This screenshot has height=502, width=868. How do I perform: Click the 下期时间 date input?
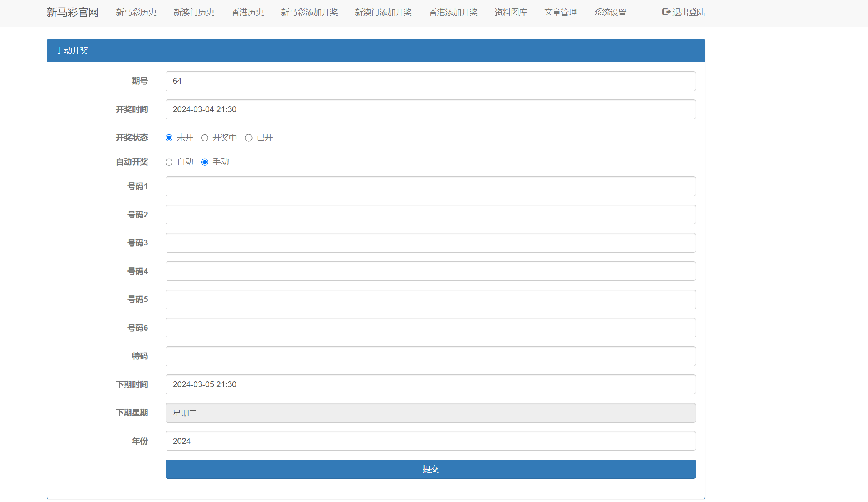pyautogui.click(x=430, y=384)
